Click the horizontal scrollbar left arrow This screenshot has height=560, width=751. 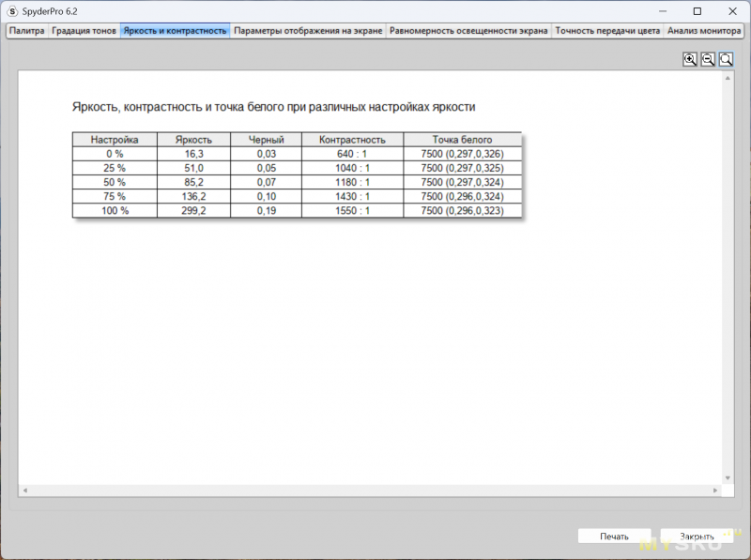pyautogui.click(x=24, y=491)
